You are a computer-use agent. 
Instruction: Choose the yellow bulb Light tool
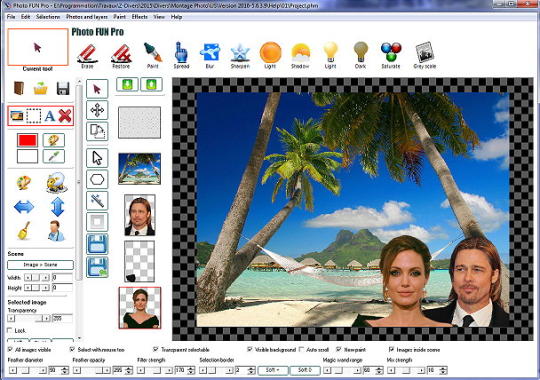tap(330, 55)
